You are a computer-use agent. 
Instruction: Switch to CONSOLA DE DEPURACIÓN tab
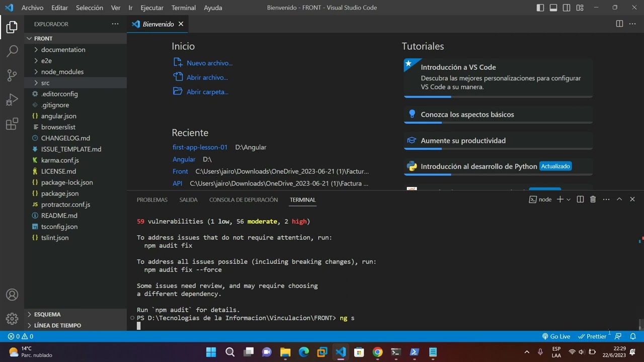tap(244, 200)
